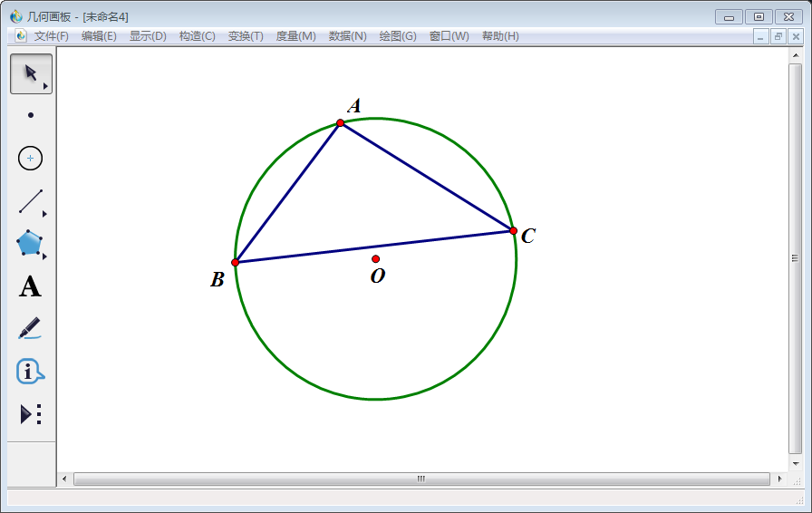The width and height of the screenshot is (812, 513).
Task: Expand the Arrow tool flyout triangle
Action: [45, 86]
